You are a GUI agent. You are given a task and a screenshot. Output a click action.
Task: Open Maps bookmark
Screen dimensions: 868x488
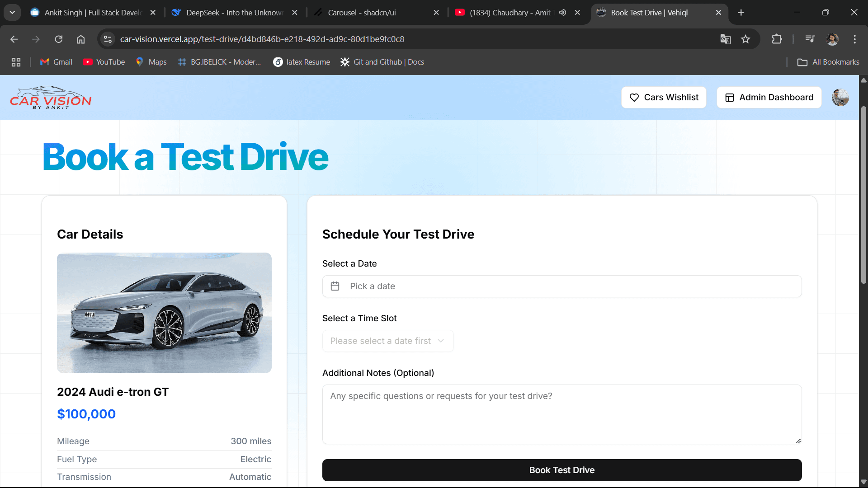pos(151,62)
